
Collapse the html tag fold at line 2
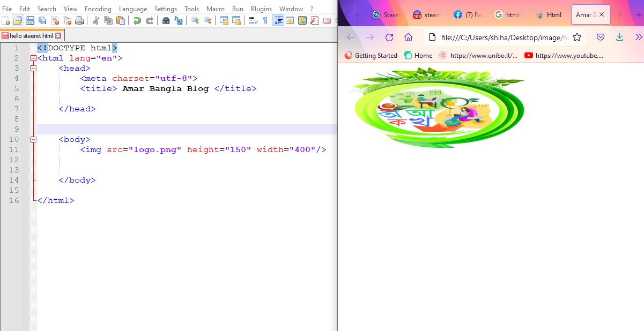click(33, 58)
